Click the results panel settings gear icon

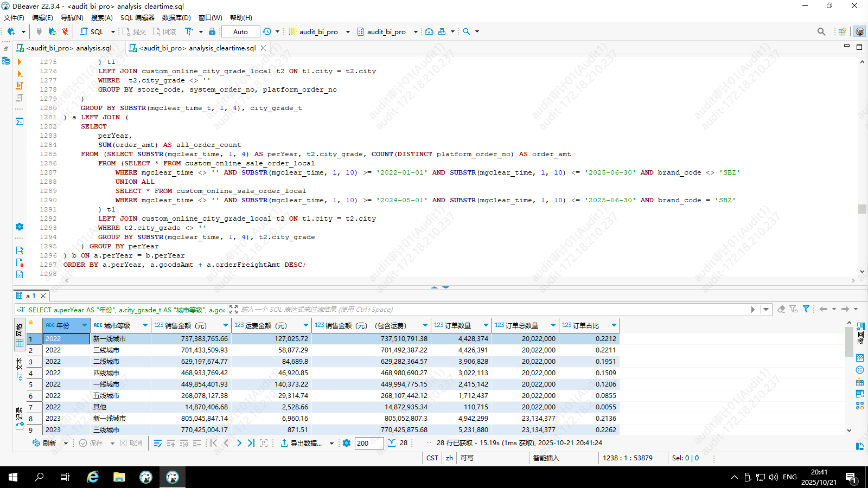click(x=347, y=443)
